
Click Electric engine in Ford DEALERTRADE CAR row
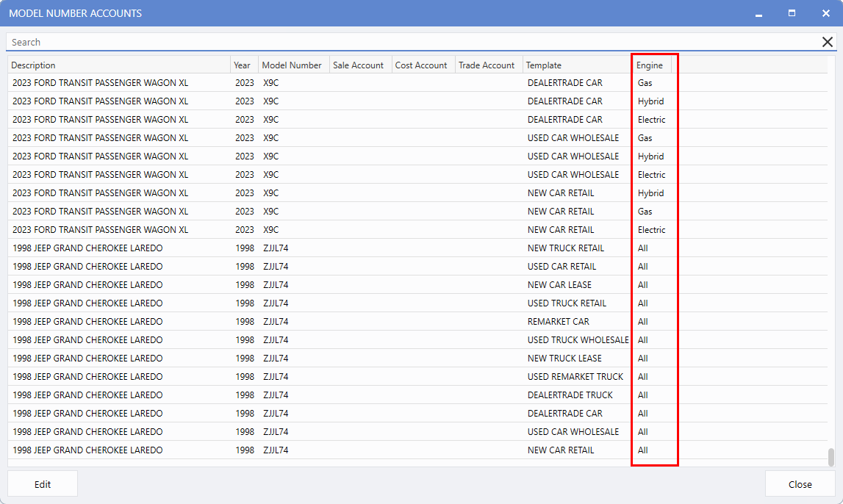[x=652, y=119]
